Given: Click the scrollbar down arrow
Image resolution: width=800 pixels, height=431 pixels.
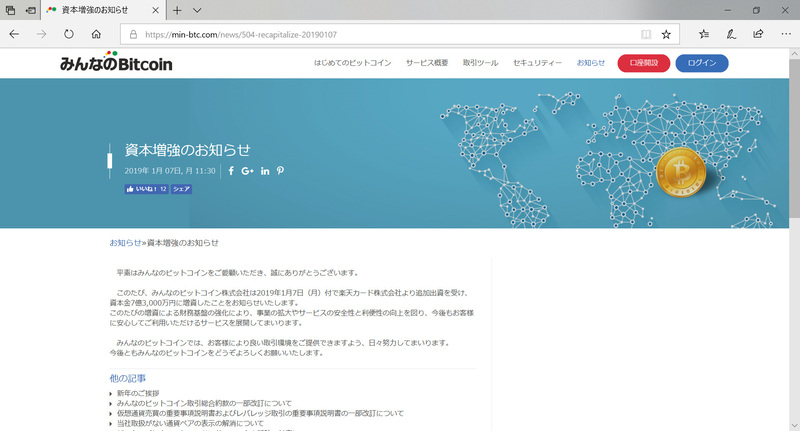Looking at the screenshot, I should click(794, 425).
